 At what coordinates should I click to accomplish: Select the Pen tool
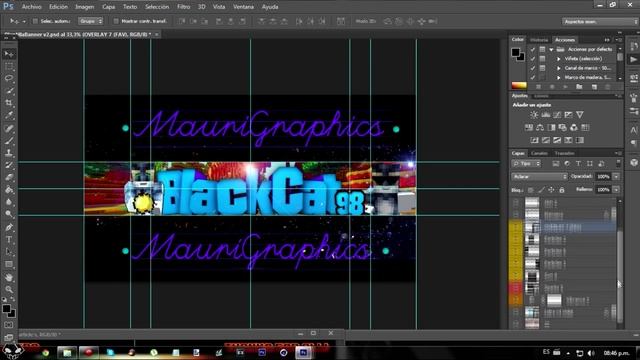coord(9,227)
